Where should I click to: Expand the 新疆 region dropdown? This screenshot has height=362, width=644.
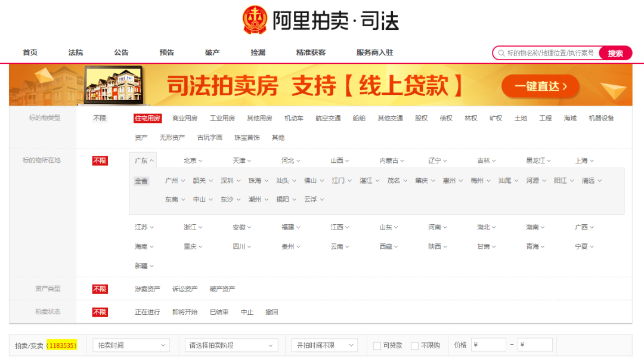pos(144,266)
